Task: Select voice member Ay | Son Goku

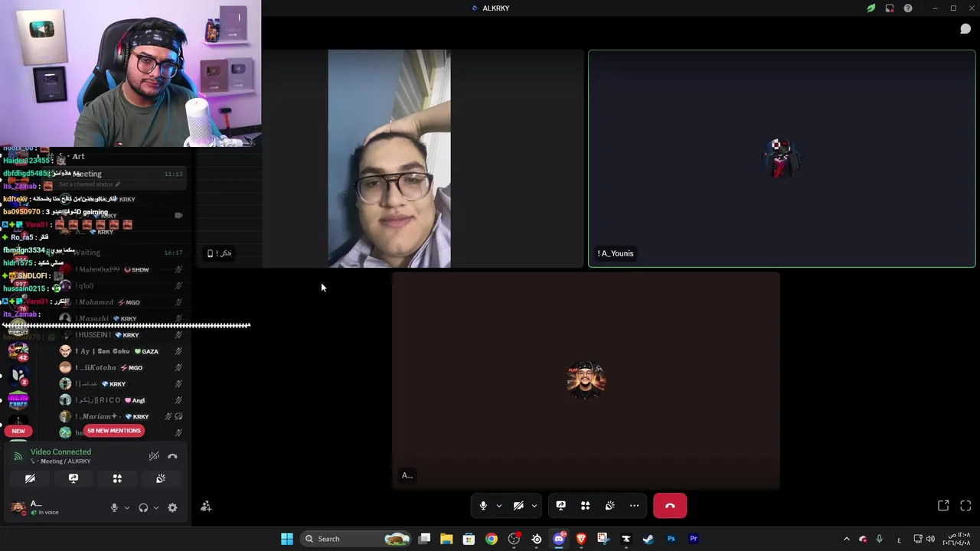Action: [x=121, y=351]
